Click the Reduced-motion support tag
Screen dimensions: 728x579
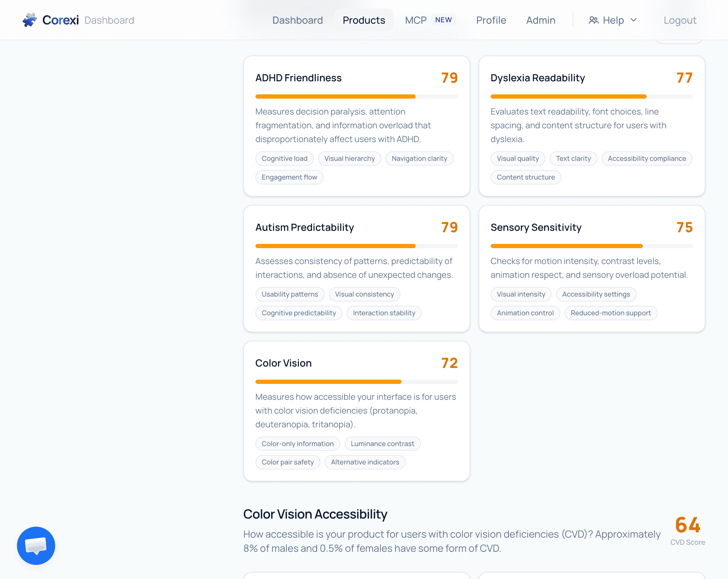click(611, 313)
